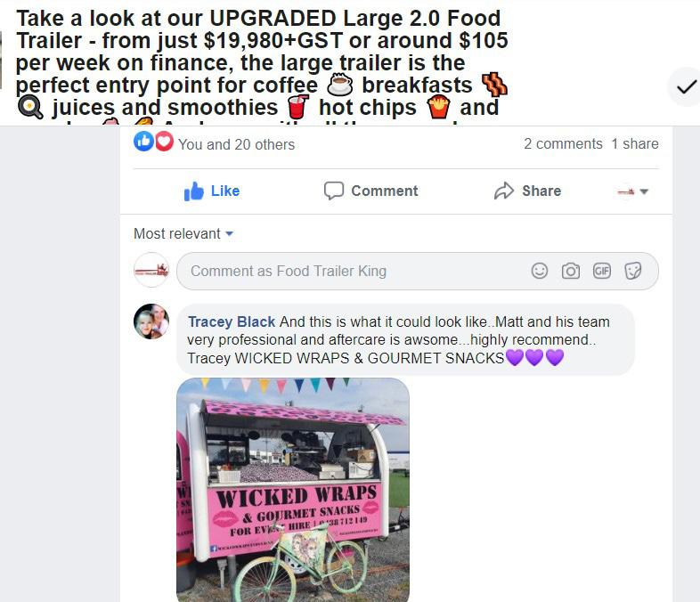Show who reacted: You and 20 others

(x=236, y=144)
